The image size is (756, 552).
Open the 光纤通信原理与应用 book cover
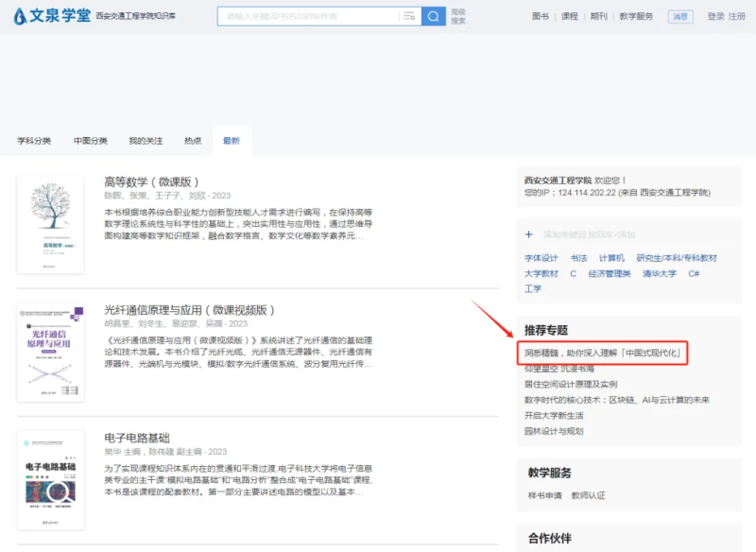coord(50,351)
